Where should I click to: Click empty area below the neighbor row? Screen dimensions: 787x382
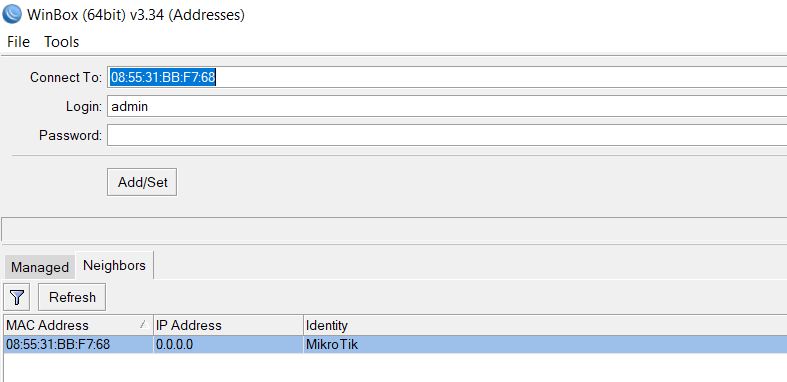tap(395, 367)
